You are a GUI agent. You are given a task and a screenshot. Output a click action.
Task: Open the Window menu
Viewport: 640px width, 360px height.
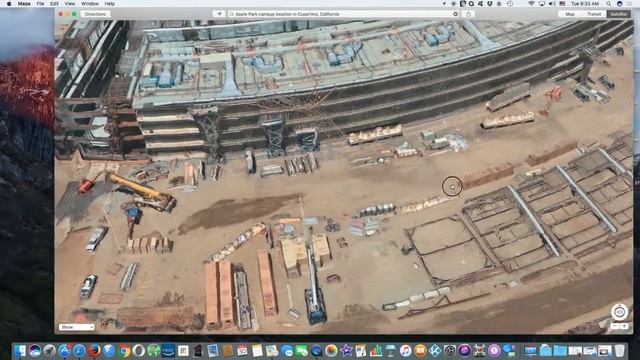90,4
